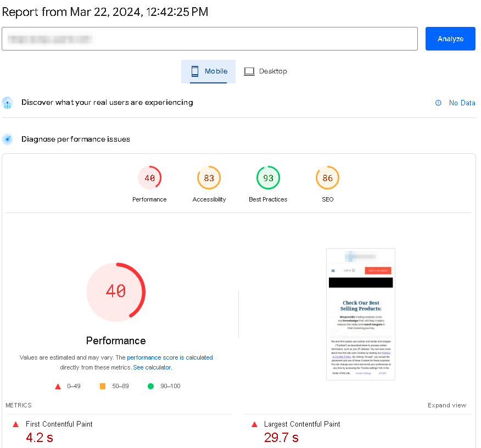Click the First Contentful Paint label

click(x=59, y=424)
